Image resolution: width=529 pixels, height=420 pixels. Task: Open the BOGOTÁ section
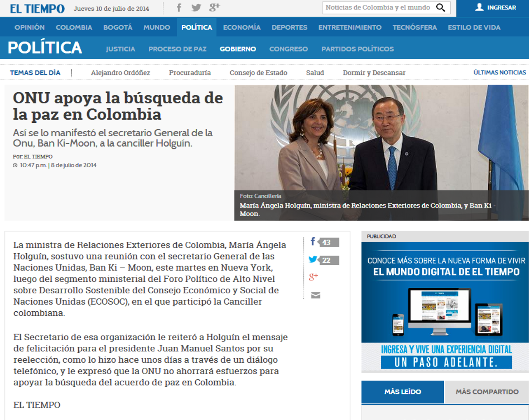118,27
